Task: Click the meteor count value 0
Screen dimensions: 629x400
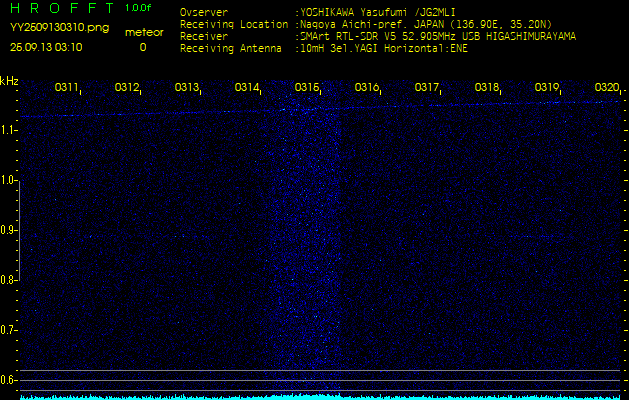Action: [x=143, y=47]
